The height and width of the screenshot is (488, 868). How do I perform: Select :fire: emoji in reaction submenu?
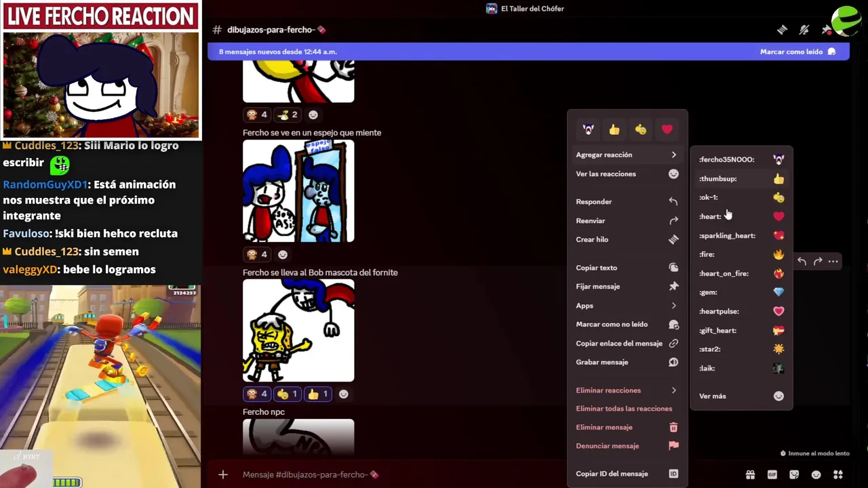(x=741, y=254)
